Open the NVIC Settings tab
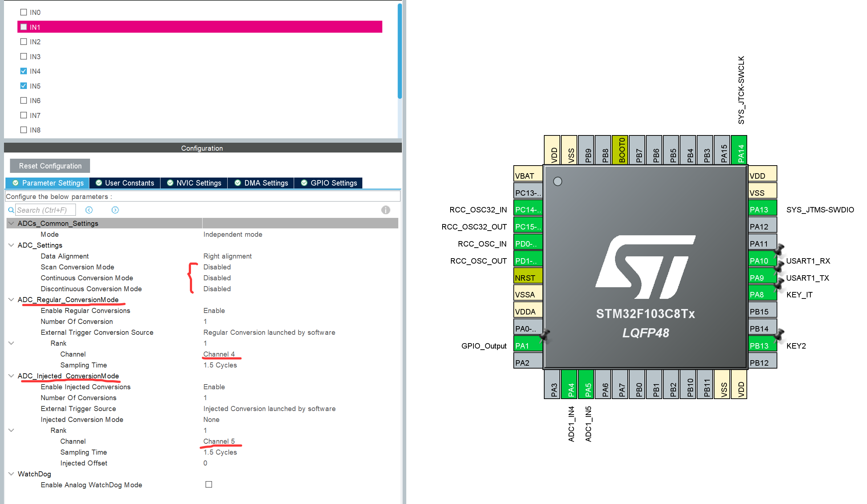 tap(194, 183)
